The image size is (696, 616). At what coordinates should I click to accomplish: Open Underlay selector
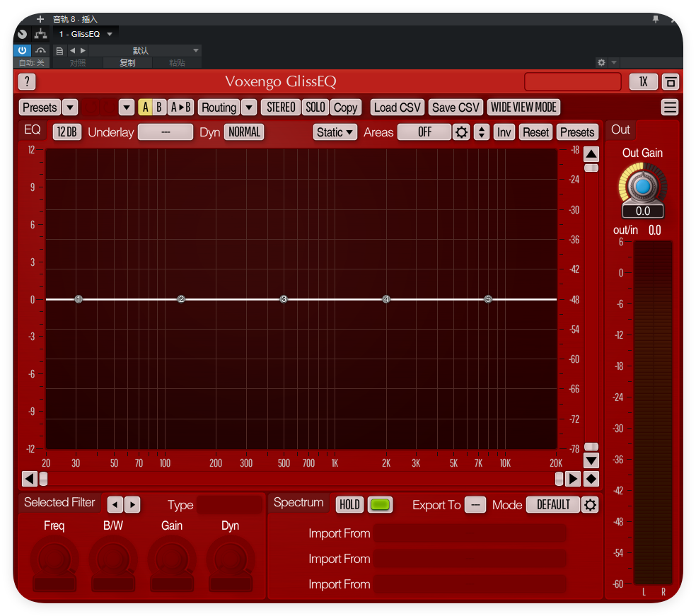point(166,132)
